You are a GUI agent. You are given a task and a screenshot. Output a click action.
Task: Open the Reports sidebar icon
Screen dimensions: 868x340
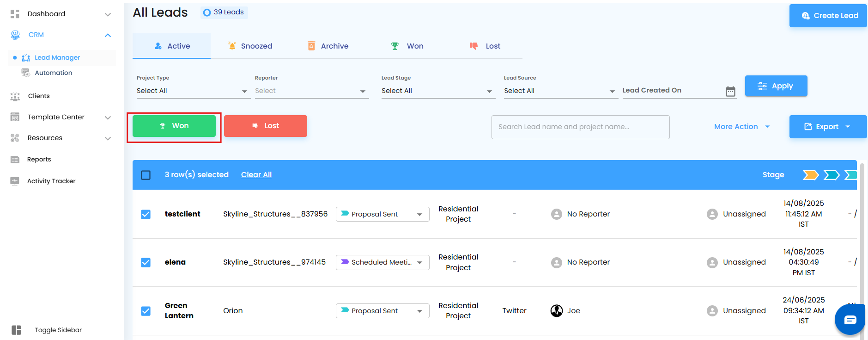click(15, 160)
